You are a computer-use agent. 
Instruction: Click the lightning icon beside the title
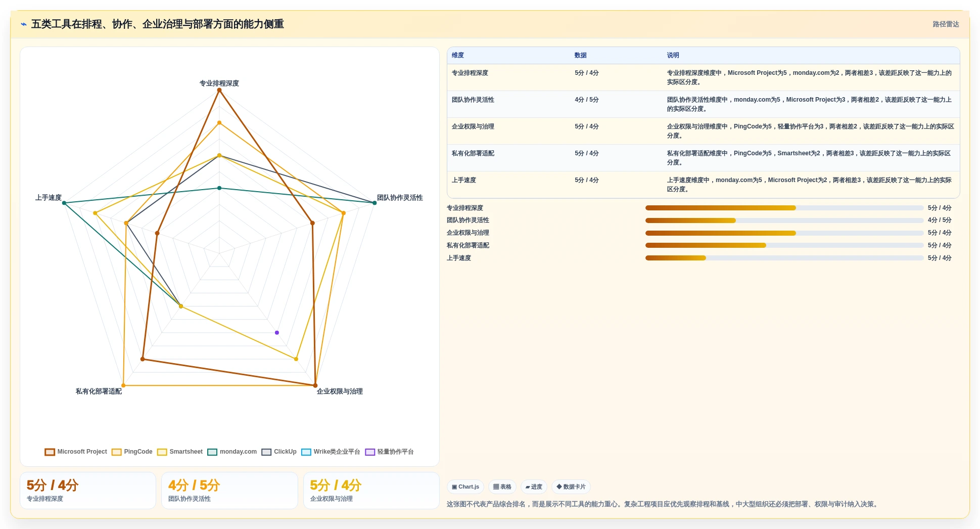(x=24, y=24)
